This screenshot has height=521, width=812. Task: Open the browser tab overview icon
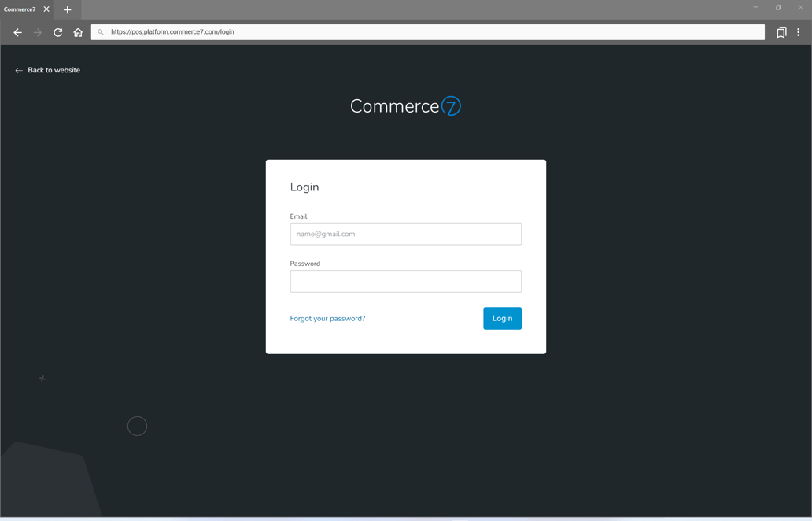pyautogui.click(x=781, y=32)
